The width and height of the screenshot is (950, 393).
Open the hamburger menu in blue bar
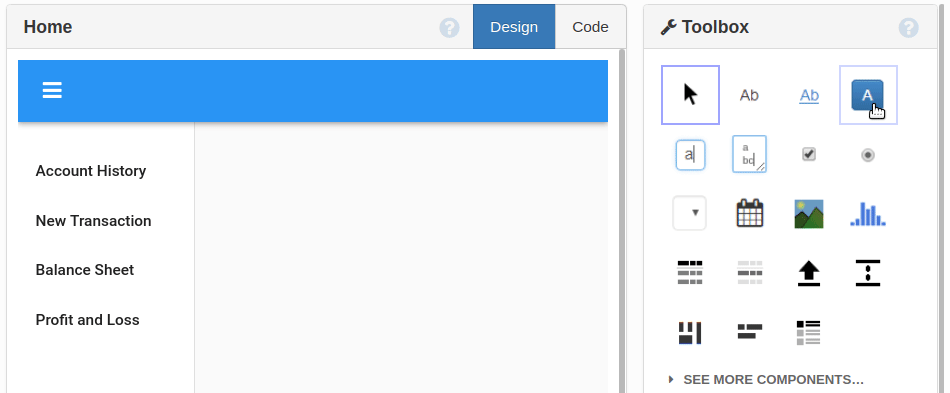(52, 91)
